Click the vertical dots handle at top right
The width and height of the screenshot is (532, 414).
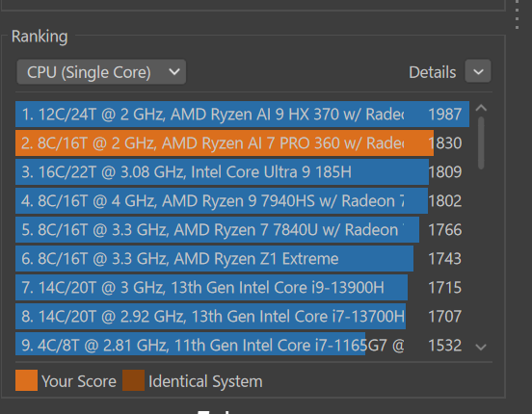click(x=517, y=14)
